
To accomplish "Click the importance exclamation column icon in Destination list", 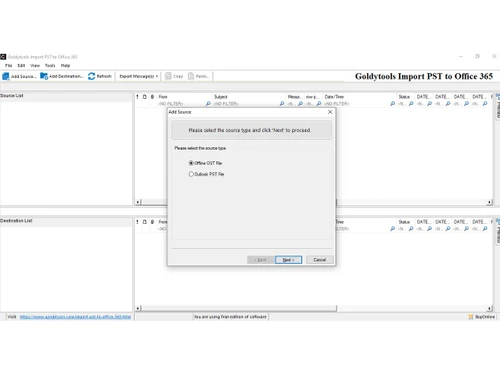I will [137, 222].
